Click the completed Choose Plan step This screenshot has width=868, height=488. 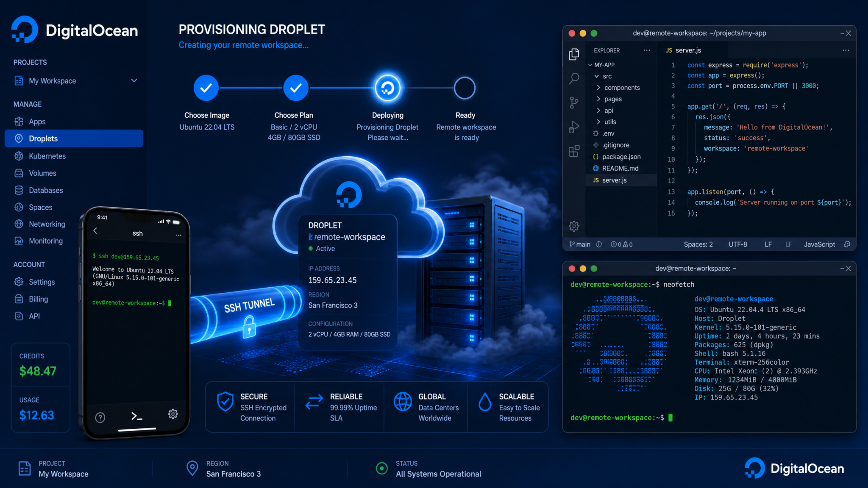pyautogui.click(x=295, y=88)
